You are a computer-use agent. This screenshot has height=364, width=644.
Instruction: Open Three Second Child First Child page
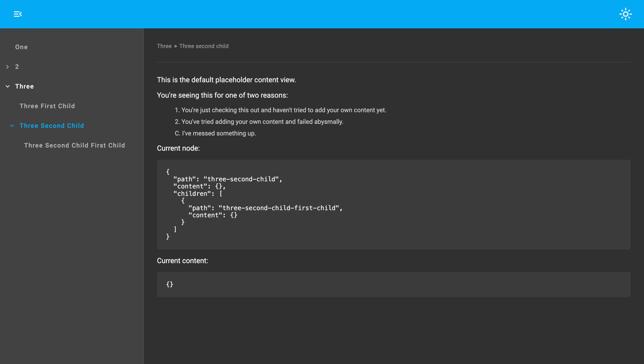[74, 145]
